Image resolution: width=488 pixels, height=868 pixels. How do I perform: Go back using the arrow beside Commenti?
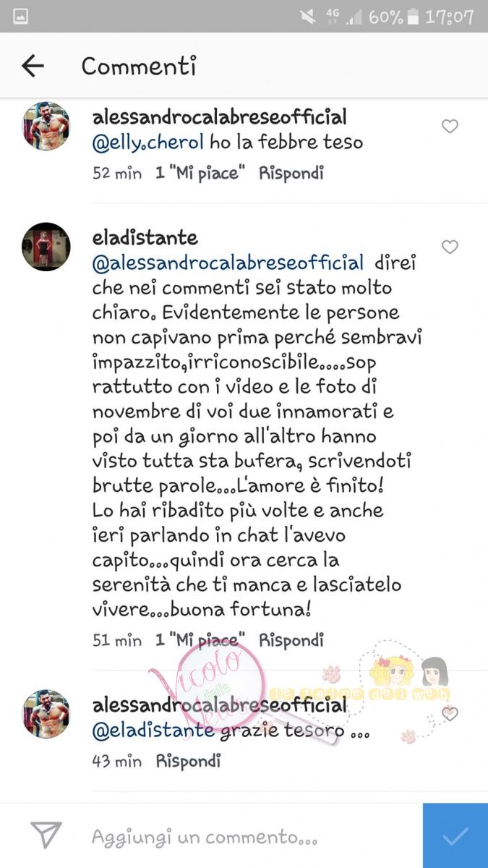(33, 67)
